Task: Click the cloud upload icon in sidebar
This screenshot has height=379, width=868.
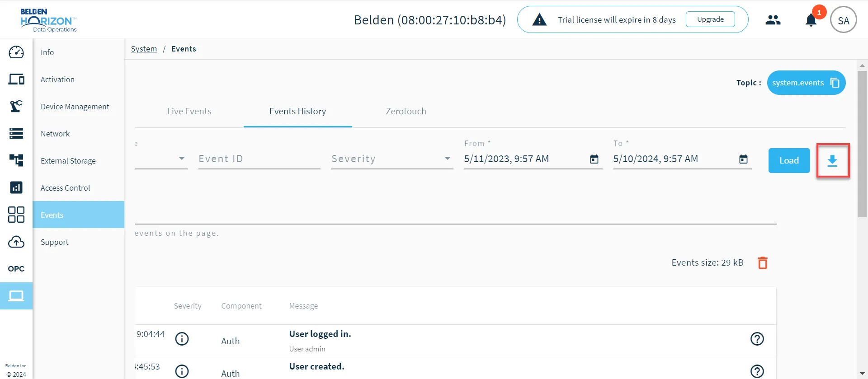Action: point(16,242)
